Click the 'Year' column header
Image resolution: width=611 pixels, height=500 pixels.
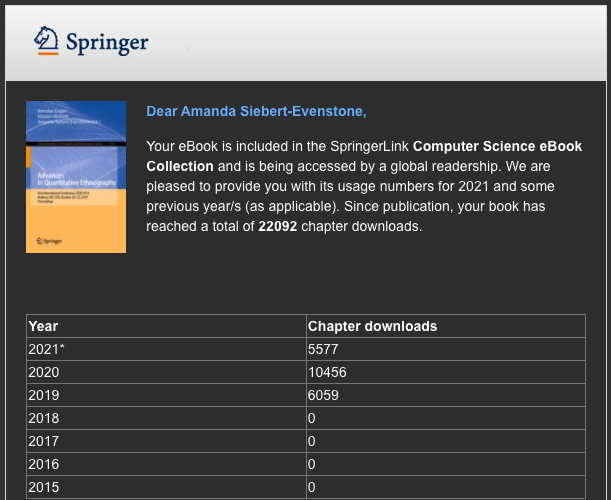pyautogui.click(x=44, y=326)
